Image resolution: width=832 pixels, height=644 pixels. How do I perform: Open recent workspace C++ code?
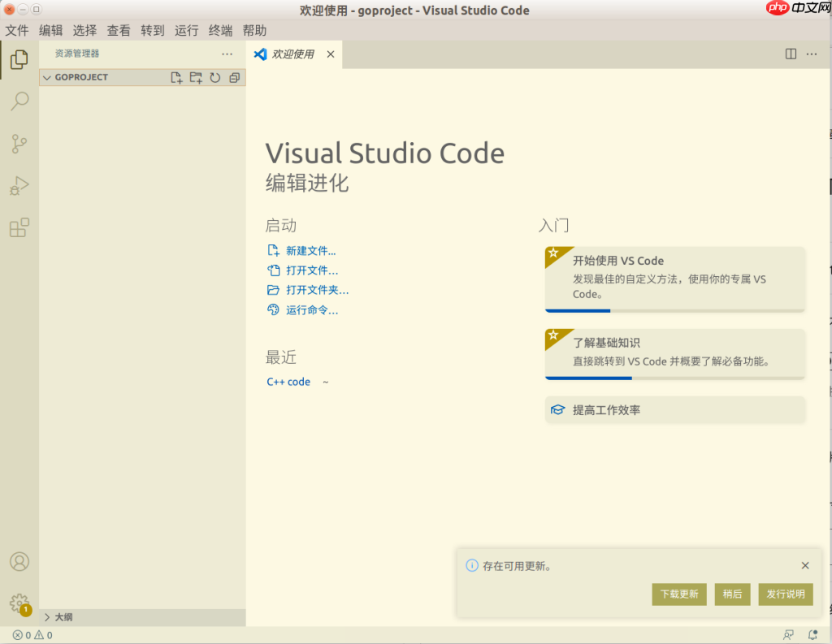point(288,381)
